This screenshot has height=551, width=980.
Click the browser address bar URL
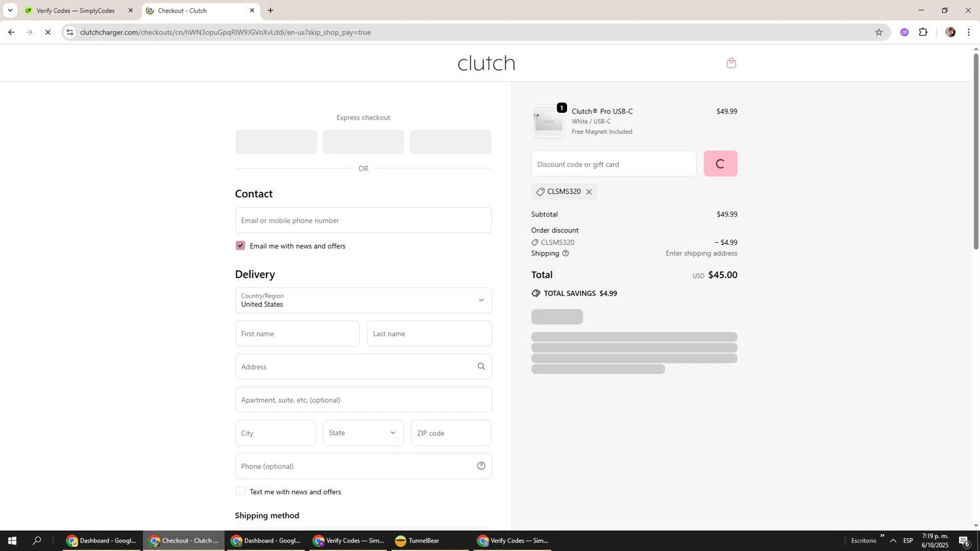pyautogui.click(x=225, y=32)
